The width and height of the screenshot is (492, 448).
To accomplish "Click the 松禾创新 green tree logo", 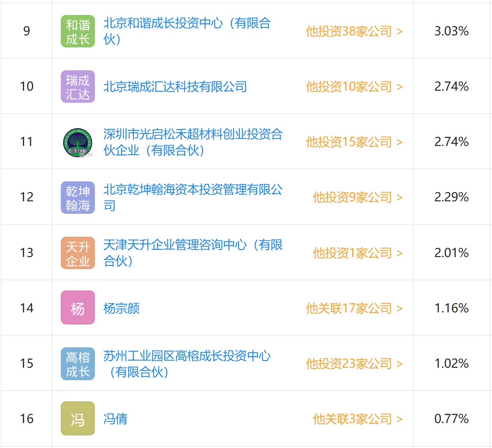I will (78, 142).
